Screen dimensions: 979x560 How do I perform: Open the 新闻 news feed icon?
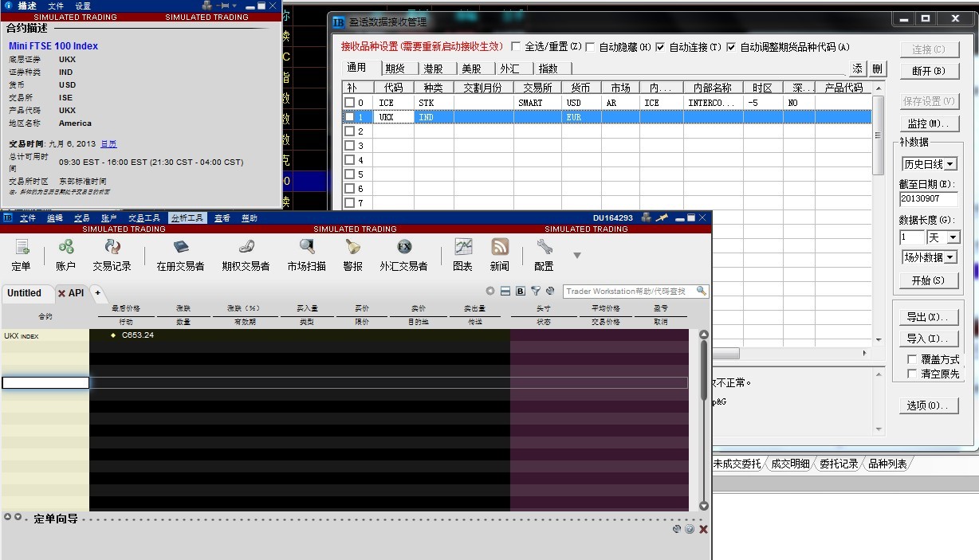pos(500,254)
